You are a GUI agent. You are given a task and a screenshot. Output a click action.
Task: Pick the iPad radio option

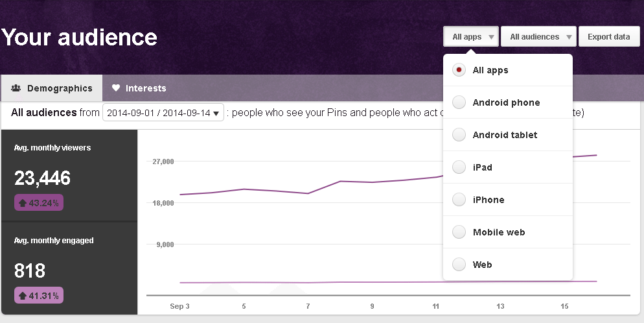(459, 167)
